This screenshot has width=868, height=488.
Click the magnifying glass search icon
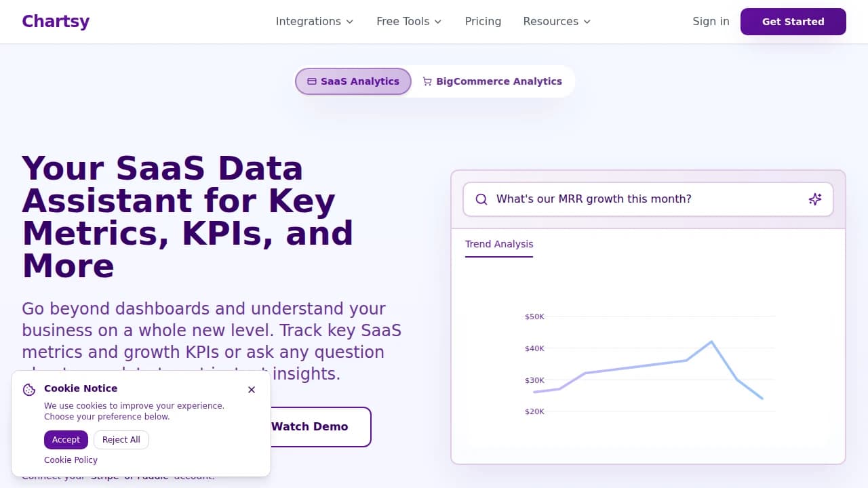(x=481, y=199)
